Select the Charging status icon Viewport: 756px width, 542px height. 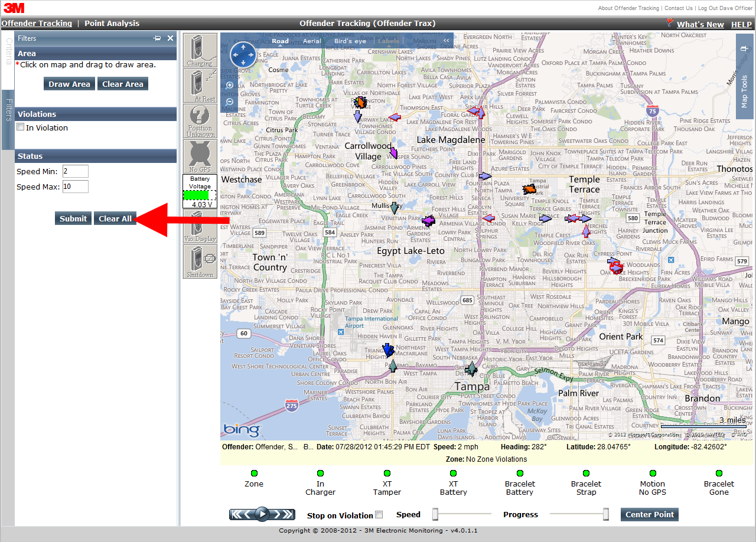pos(200,50)
